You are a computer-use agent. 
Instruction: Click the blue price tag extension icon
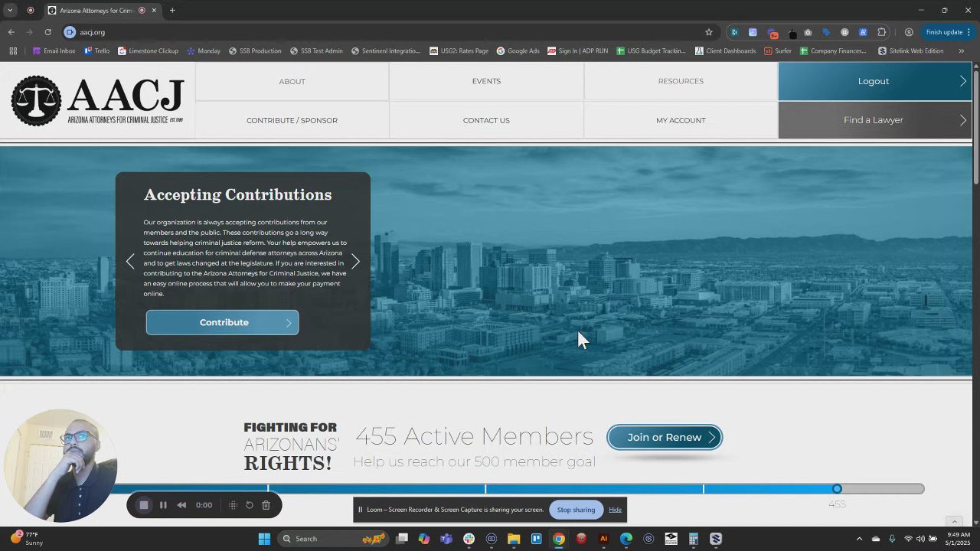(x=826, y=32)
